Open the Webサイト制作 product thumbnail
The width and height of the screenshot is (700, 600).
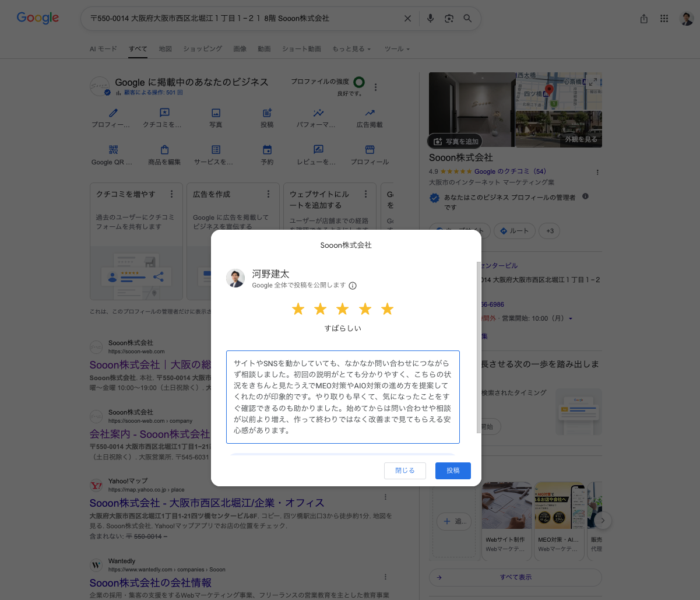pos(507,505)
